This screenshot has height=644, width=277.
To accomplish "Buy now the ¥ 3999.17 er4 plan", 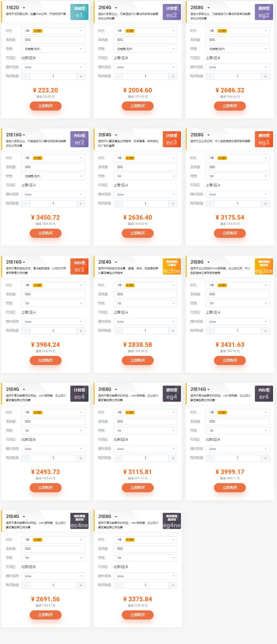I will tap(230, 488).
